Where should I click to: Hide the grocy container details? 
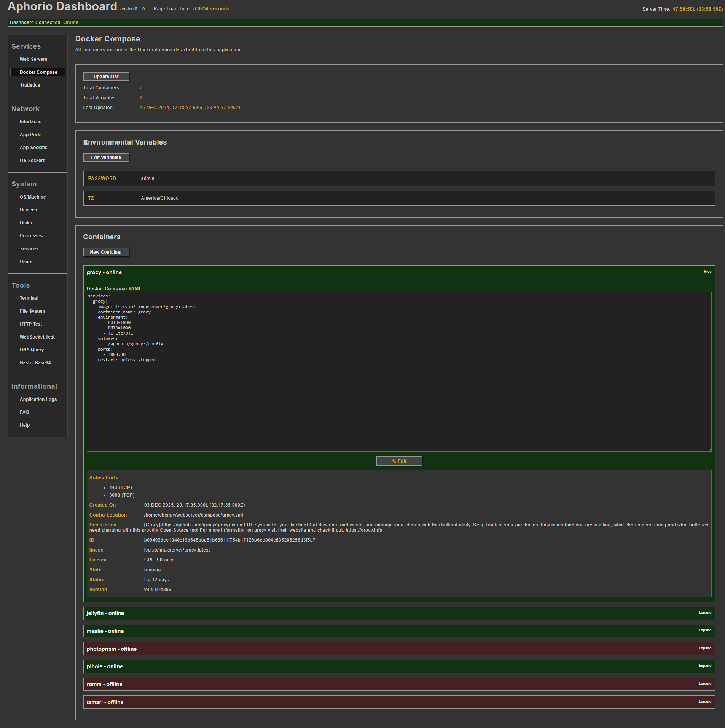click(707, 272)
